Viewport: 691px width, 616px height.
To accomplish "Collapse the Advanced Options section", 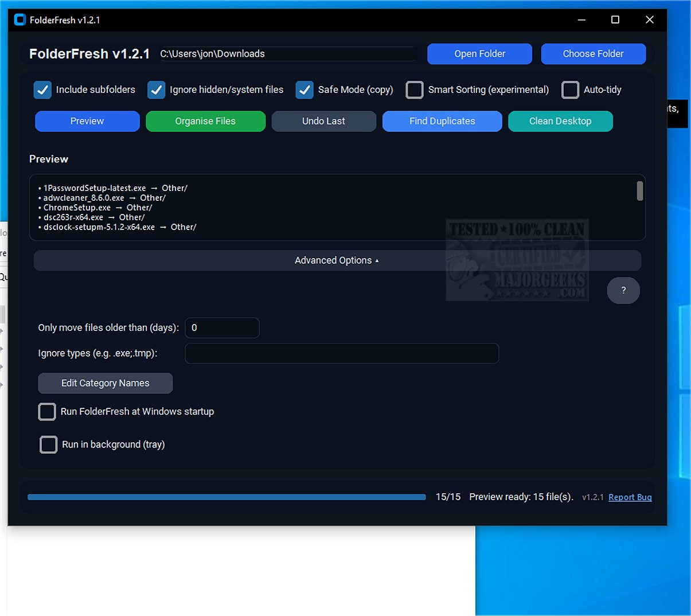I will [337, 260].
